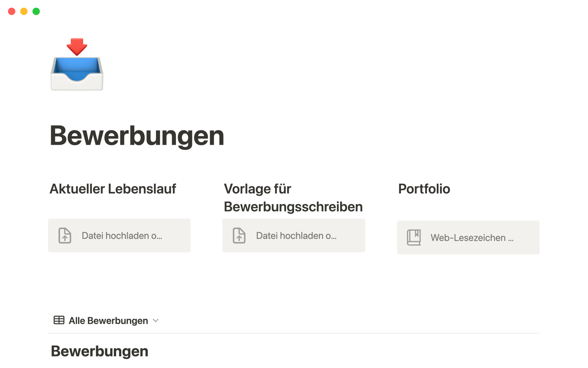Expand the chevron next to Alle Bewerbungen
The width and height of the screenshot is (588, 368).
click(156, 320)
